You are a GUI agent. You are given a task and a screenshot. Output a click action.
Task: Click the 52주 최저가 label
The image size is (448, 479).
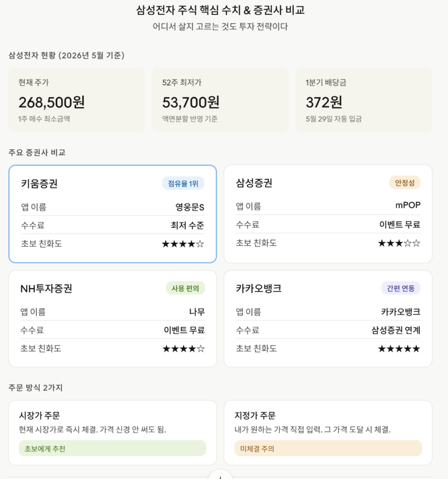tap(182, 82)
